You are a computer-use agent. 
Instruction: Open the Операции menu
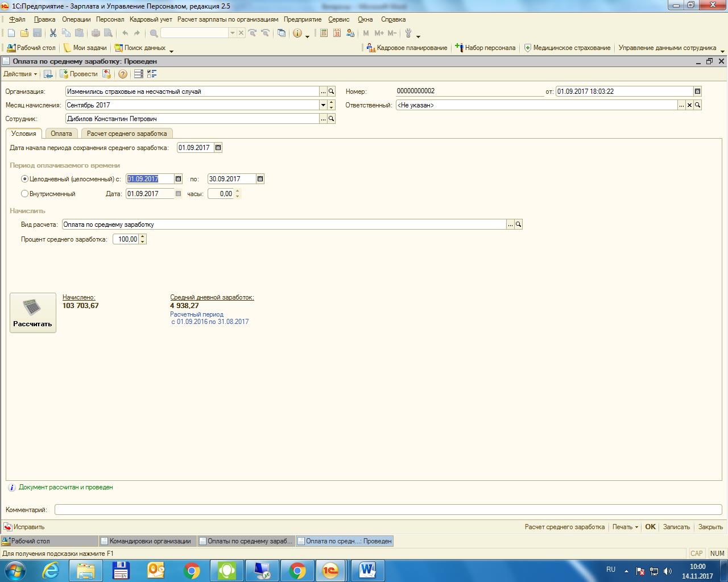click(x=76, y=19)
